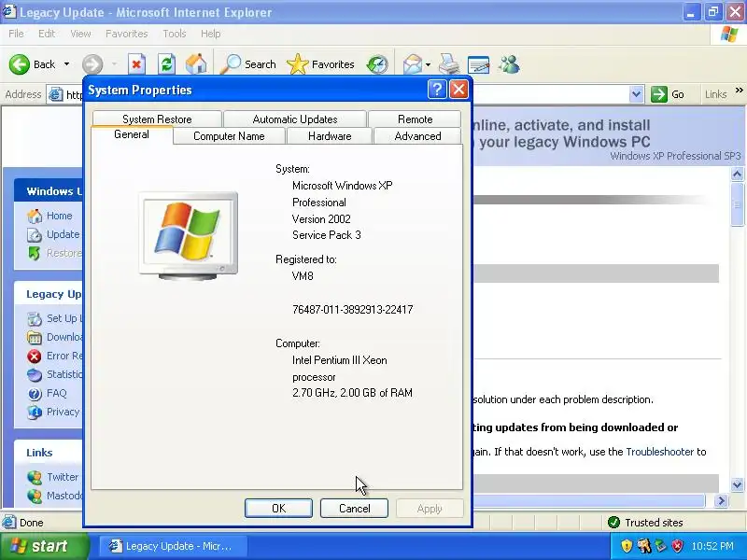Click the product ID 76487-011-3892913-22417 text

pyautogui.click(x=353, y=310)
